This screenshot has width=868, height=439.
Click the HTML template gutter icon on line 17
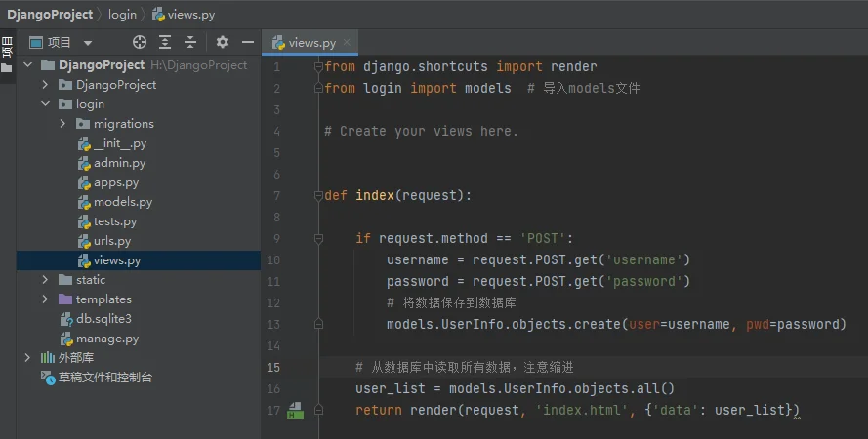pyautogui.click(x=295, y=411)
